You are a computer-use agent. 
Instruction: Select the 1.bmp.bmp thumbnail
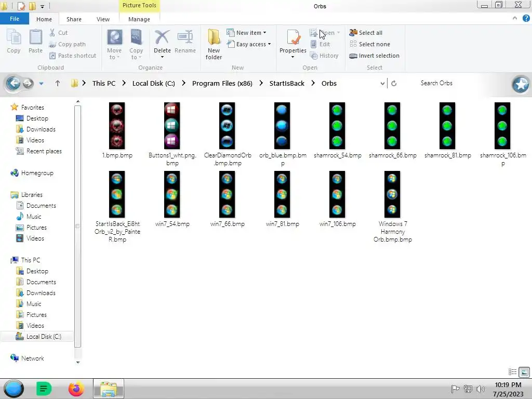pyautogui.click(x=117, y=126)
